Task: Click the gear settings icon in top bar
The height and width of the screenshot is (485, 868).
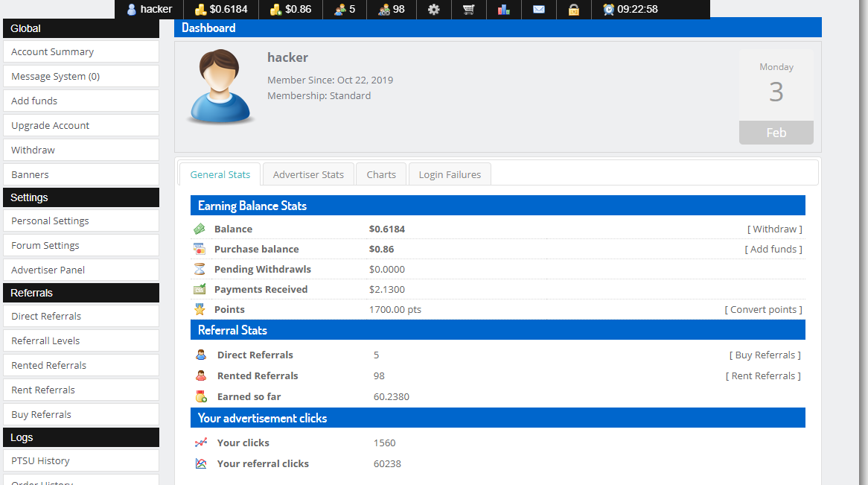Action: pos(434,10)
